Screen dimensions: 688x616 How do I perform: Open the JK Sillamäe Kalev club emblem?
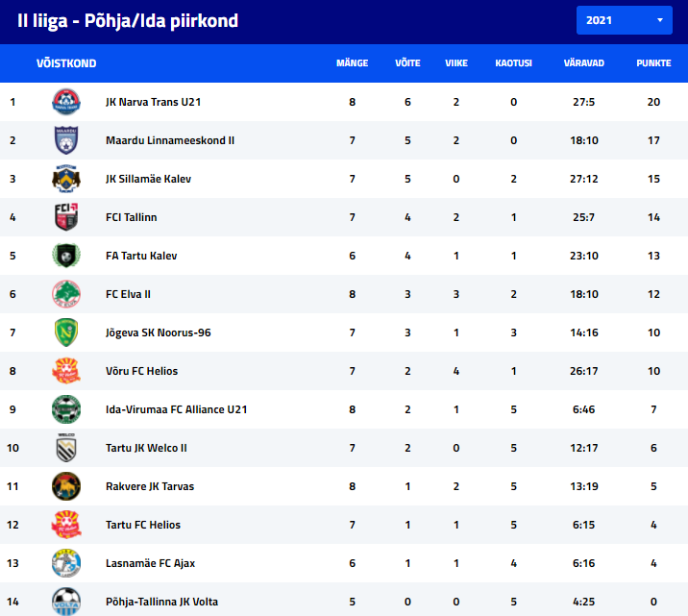(x=66, y=179)
